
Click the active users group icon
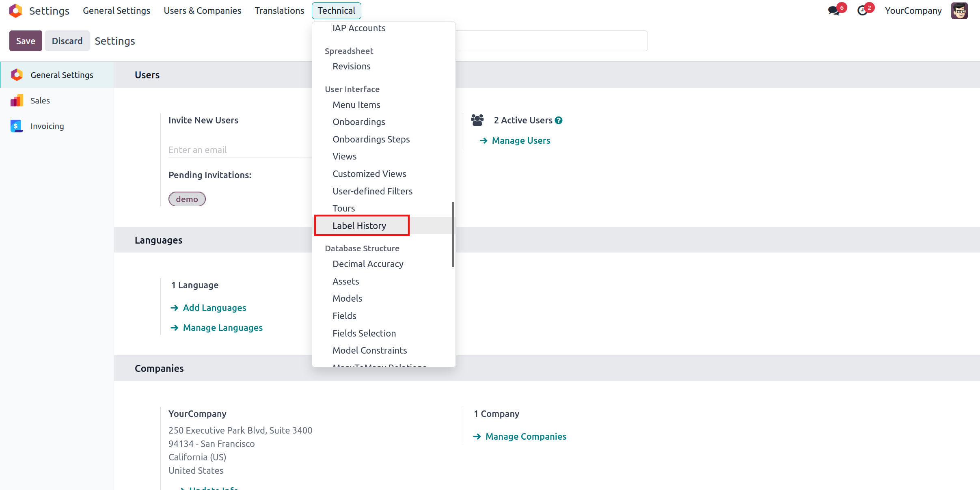coord(477,120)
